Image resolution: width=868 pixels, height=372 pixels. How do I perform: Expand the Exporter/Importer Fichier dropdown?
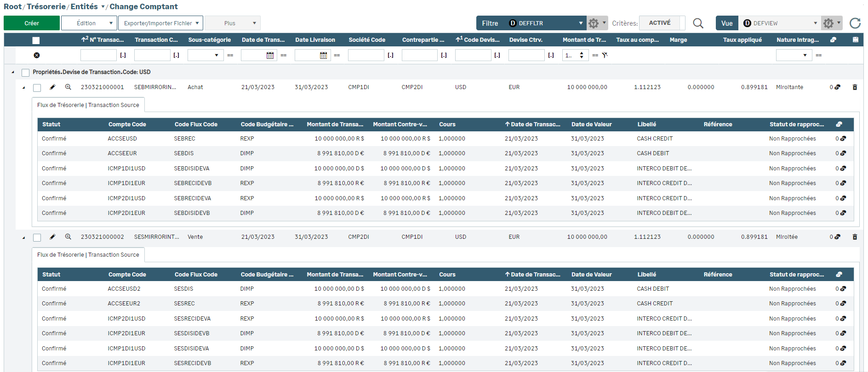tap(160, 23)
